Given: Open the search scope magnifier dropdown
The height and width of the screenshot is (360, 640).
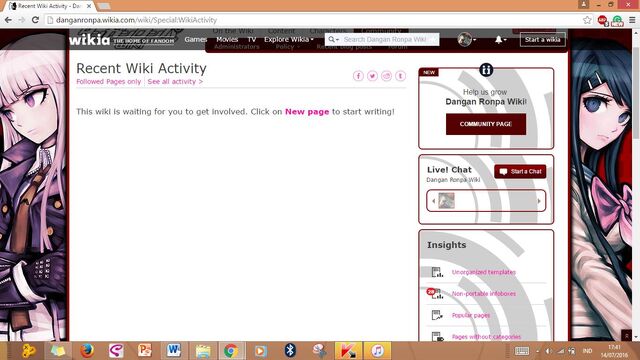Looking at the screenshot, I should (333, 40).
